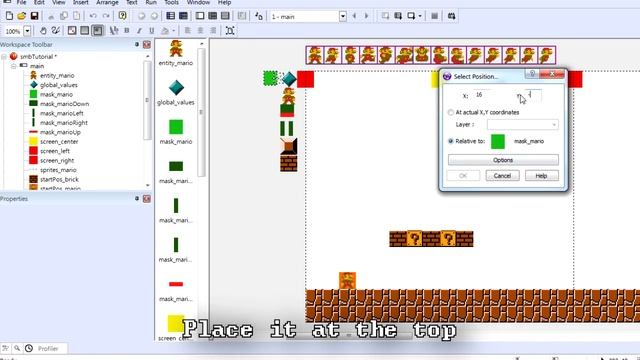640x360 pixels.
Task: Click the Stop run icon
Action: [435, 16]
